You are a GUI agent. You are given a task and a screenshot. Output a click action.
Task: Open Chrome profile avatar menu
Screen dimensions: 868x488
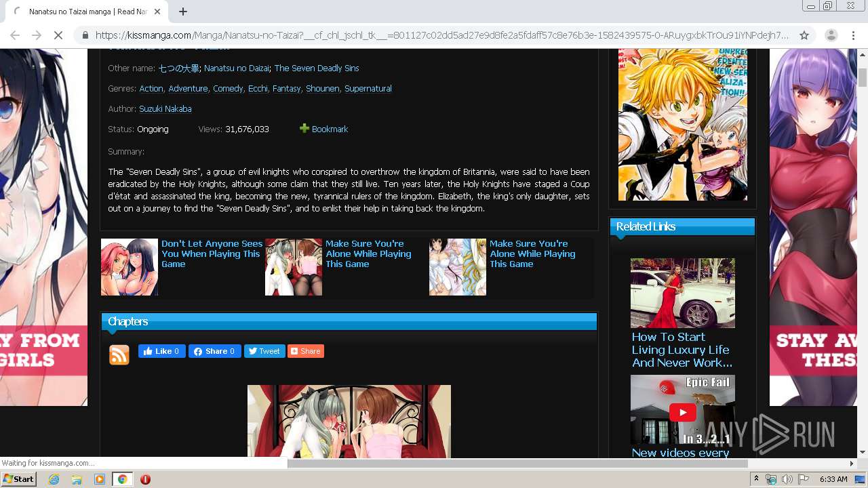(x=831, y=35)
